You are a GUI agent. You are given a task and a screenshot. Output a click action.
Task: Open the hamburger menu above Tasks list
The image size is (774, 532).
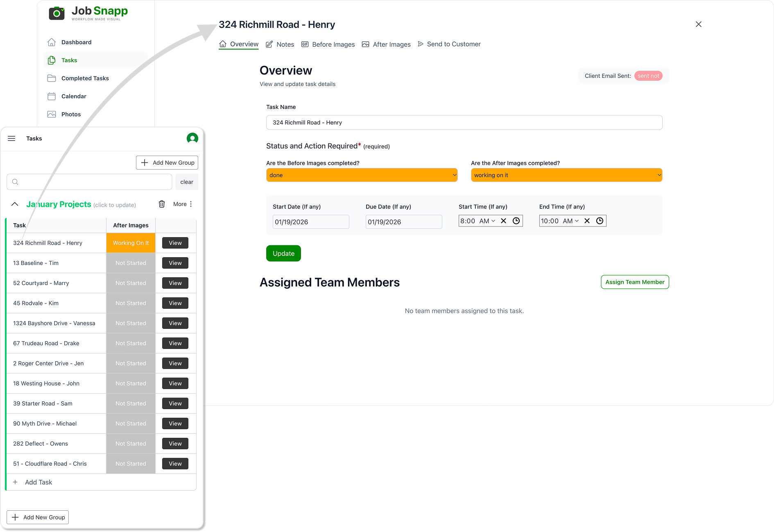11,138
